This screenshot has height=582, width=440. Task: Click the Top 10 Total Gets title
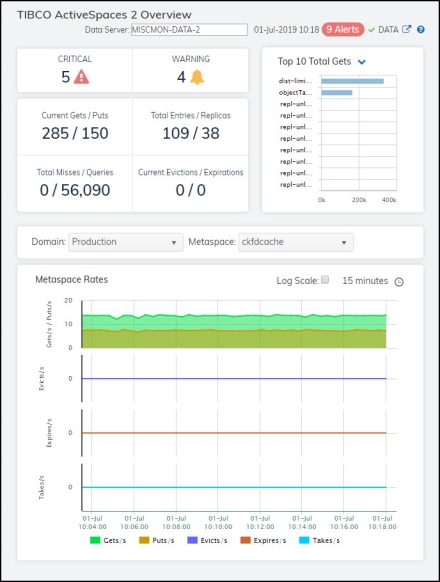click(x=314, y=62)
